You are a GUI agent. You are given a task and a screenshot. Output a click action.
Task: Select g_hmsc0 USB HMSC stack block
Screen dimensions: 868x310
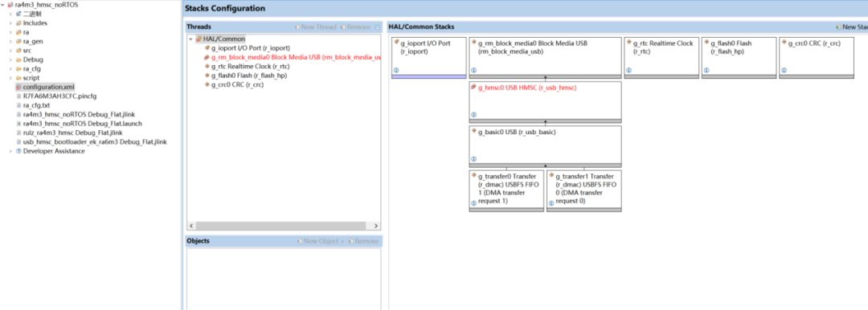[x=545, y=102]
